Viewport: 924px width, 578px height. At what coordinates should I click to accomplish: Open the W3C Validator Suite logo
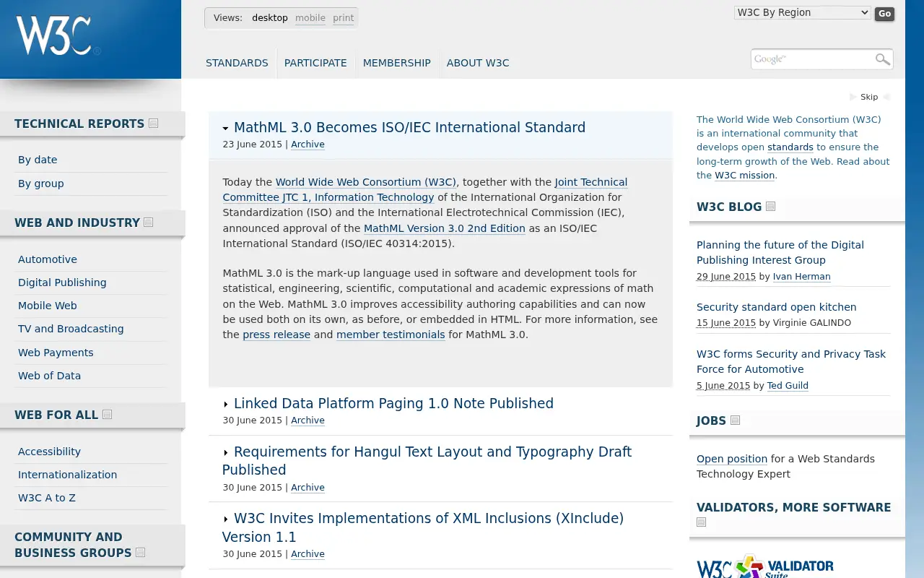click(765, 566)
